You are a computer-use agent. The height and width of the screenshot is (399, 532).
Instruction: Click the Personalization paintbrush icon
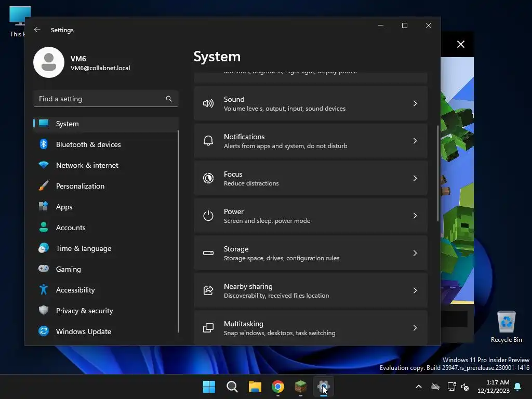click(44, 186)
